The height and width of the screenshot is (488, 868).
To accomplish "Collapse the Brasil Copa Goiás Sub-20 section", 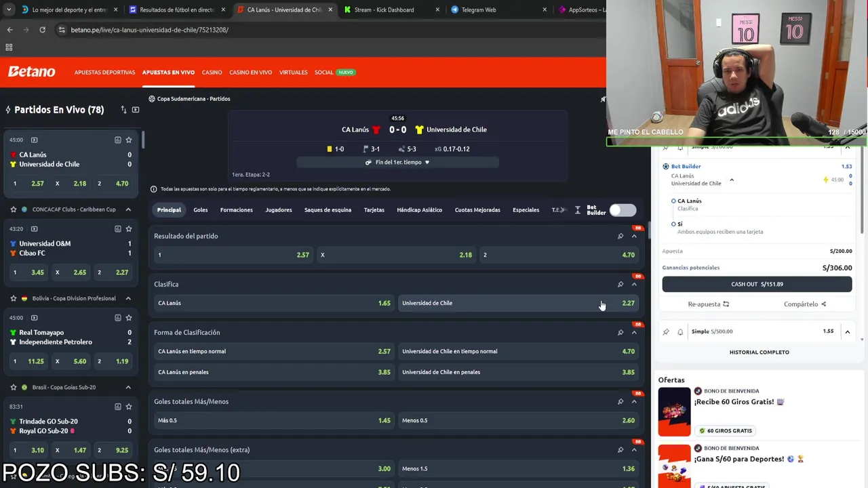I will pyautogui.click(x=128, y=387).
